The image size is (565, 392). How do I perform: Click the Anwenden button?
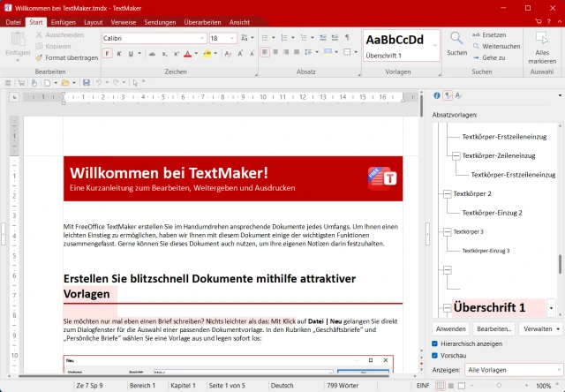coord(451,328)
